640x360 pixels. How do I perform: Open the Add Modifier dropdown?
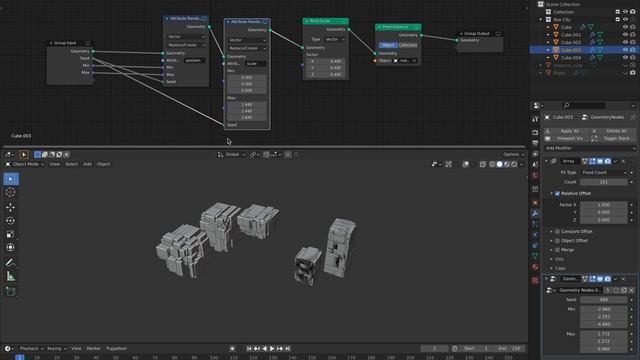(x=589, y=148)
